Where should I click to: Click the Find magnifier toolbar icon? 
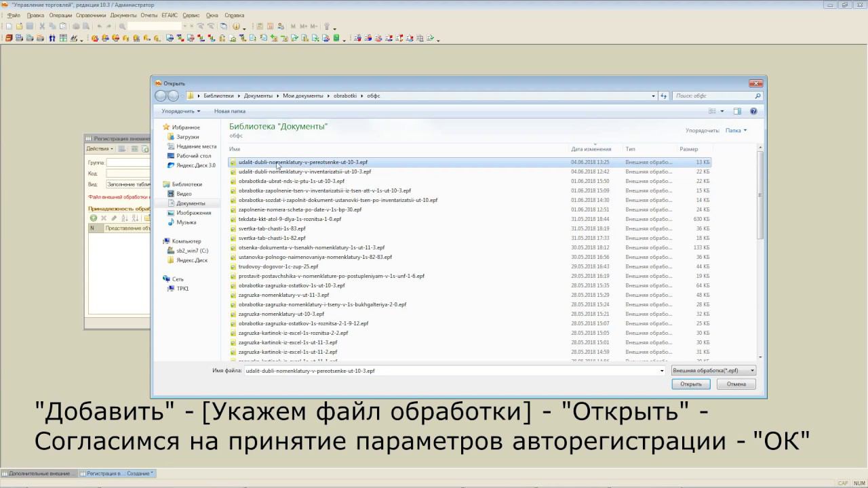pyautogui.click(x=122, y=26)
